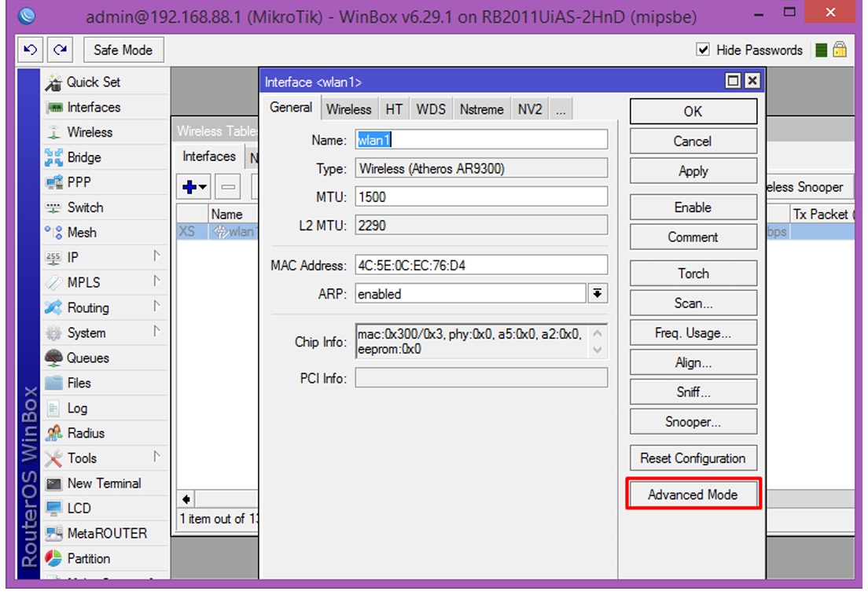Switch to the Wireless tab
This screenshot has height=595, width=868.
coord(349,109)
